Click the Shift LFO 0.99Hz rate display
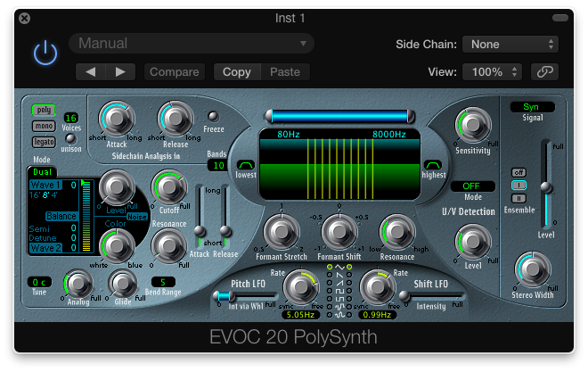This screenshot has width=588, height=372. [x=377, y=315]
